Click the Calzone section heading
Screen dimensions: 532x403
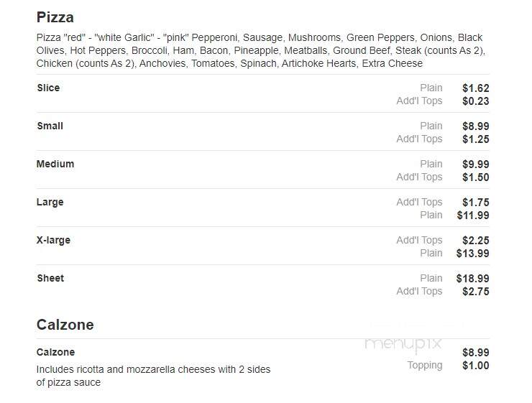[65, 325]
